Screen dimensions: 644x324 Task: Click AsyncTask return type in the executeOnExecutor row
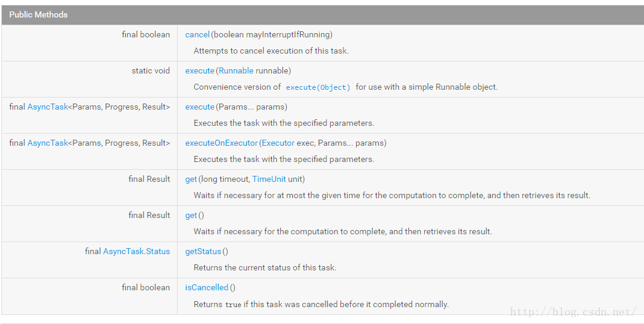pyautogui.click(x=48, y=143)
